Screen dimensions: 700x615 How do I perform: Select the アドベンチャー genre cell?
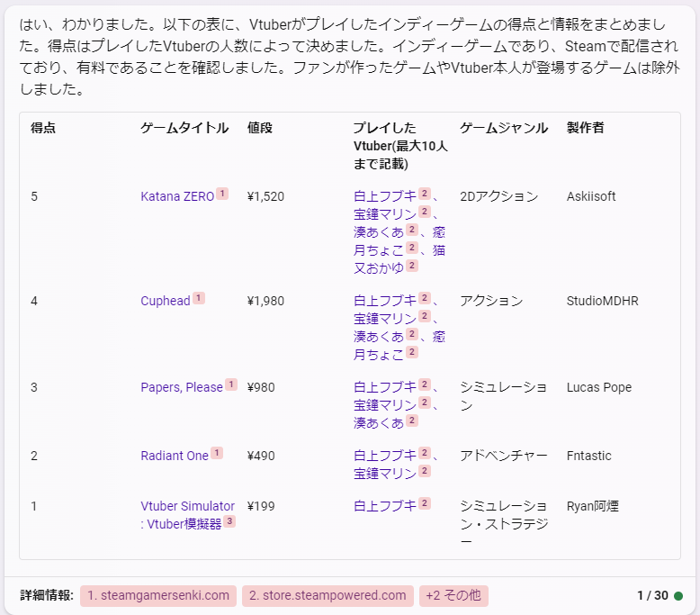click(504, 456)
